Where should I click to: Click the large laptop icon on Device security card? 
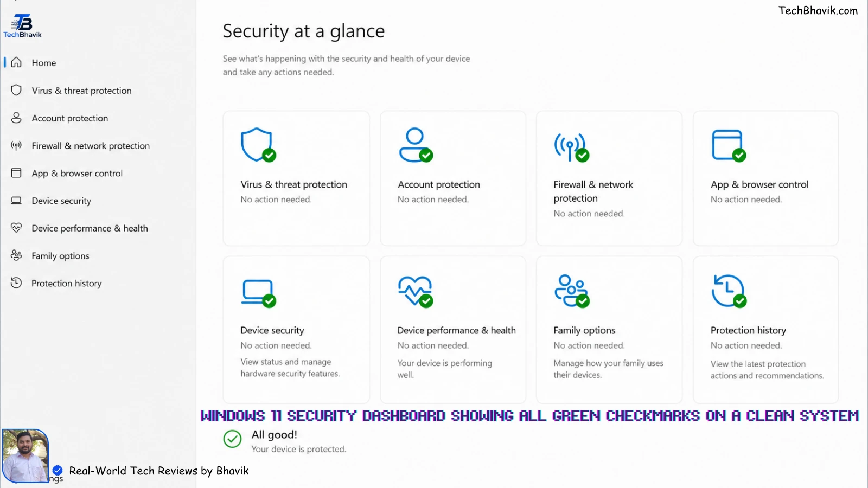pyautogui.click(x=258, y=293)
